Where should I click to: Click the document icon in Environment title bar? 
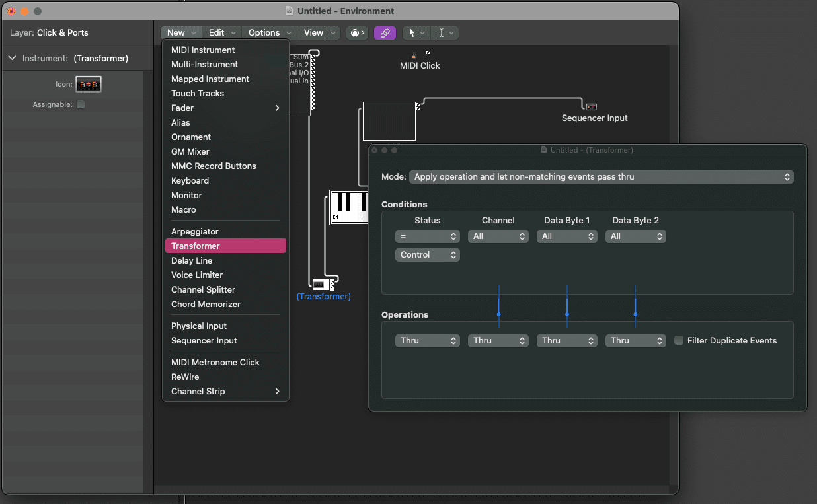tap(289, 11)
